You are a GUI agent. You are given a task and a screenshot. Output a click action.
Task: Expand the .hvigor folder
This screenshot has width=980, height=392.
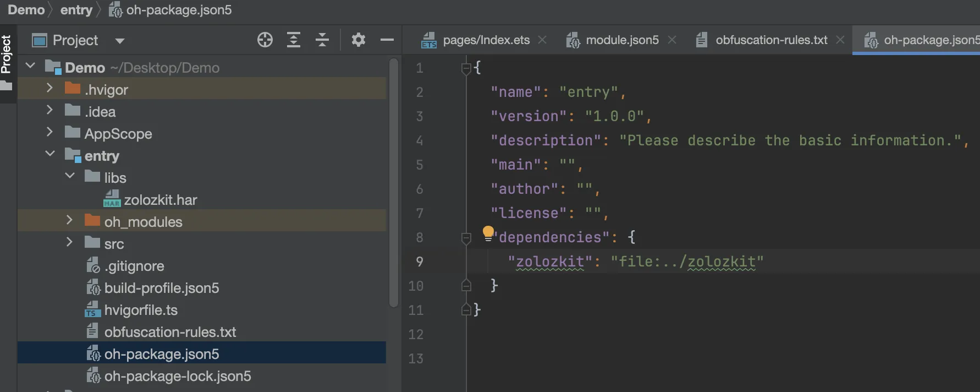[x=49, y=88]
